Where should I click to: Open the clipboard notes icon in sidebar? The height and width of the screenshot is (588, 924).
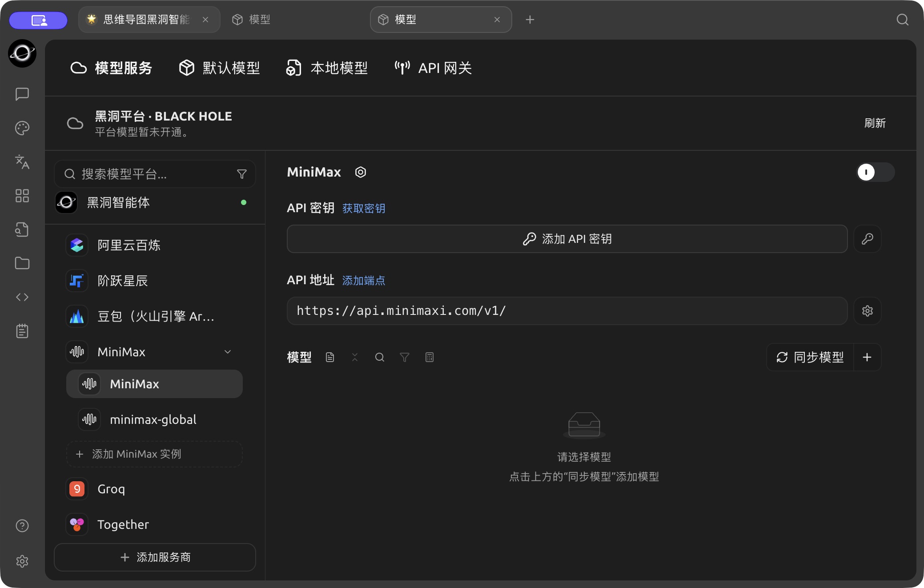22,331
